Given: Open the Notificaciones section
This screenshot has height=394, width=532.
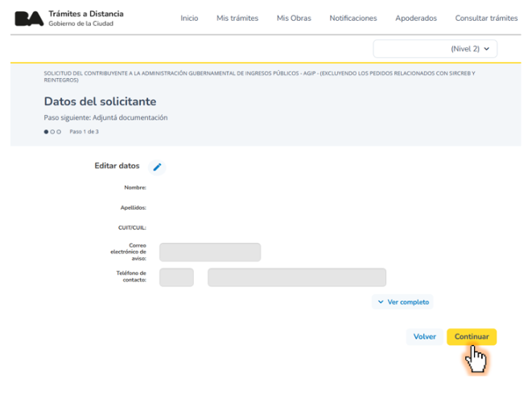Looking at the screenshot, I should (353, 18).
